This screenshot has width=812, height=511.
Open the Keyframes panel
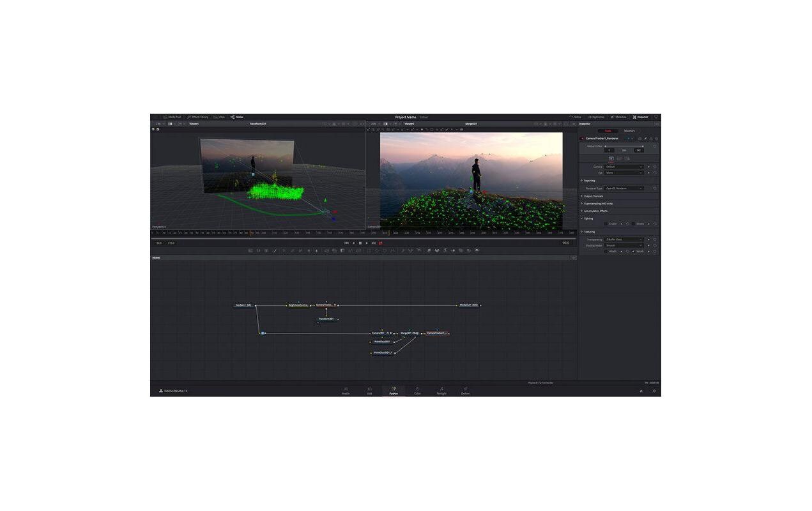596,117
